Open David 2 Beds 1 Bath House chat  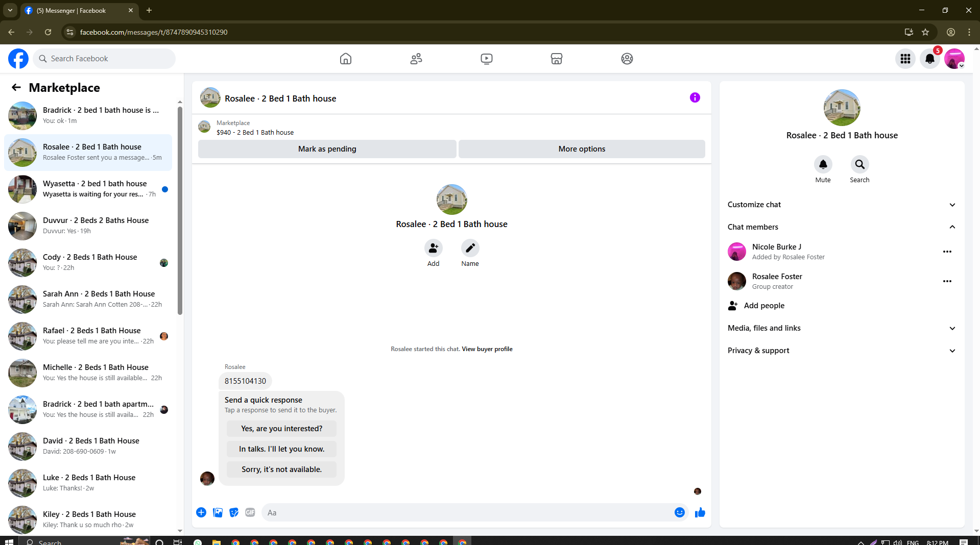click(88, 447)
